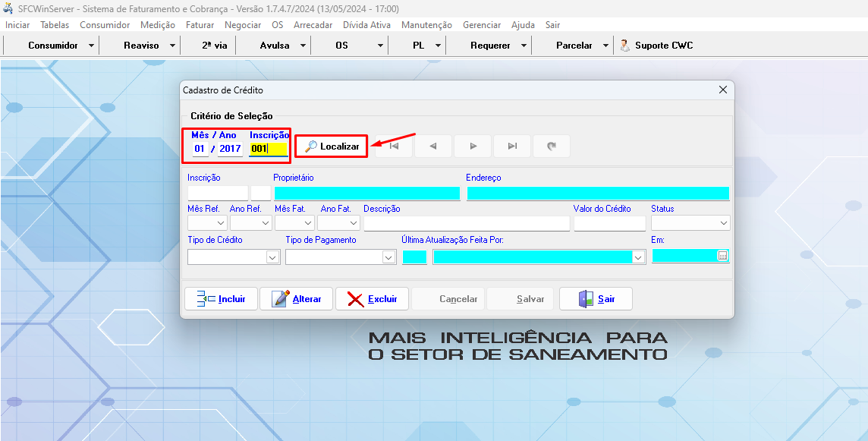Open the Status dropdown
This screenshot has height=441, width=868.
tap(723, 222)
